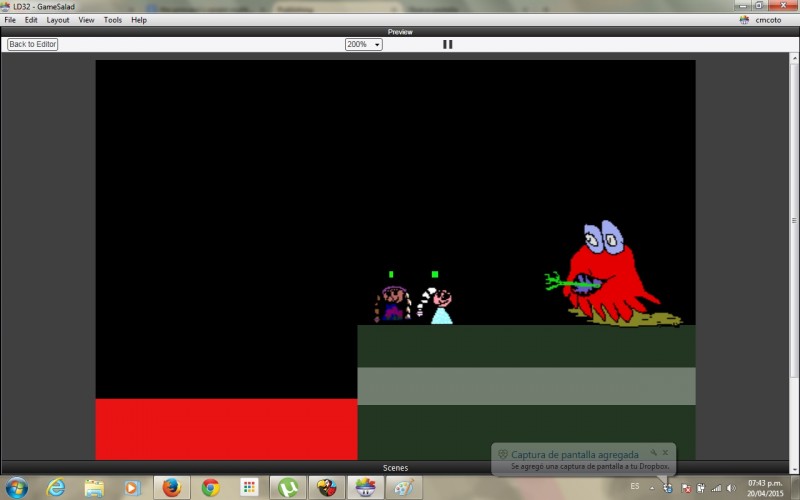The height and width of the screenshot is (500, 800).
Task: Click the volume speaker tray icon
Action: 732,488
